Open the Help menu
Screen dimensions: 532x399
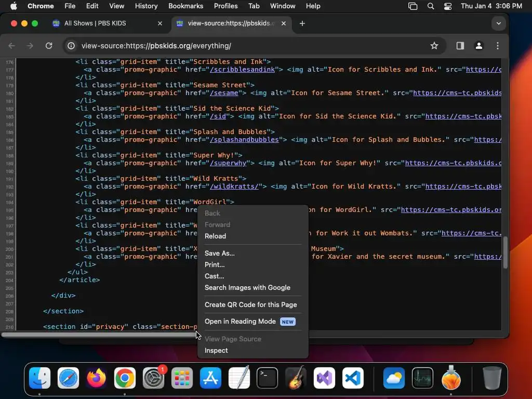(313, 6)
